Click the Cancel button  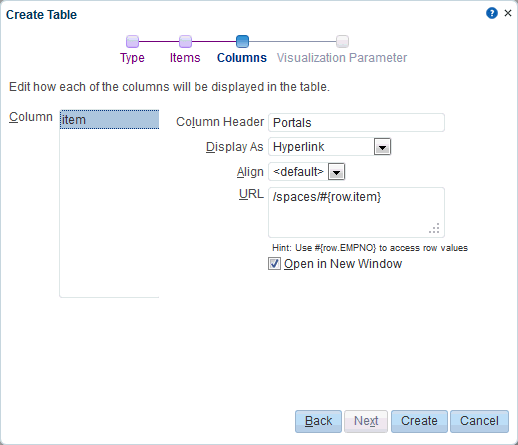(x=479, y=421)
